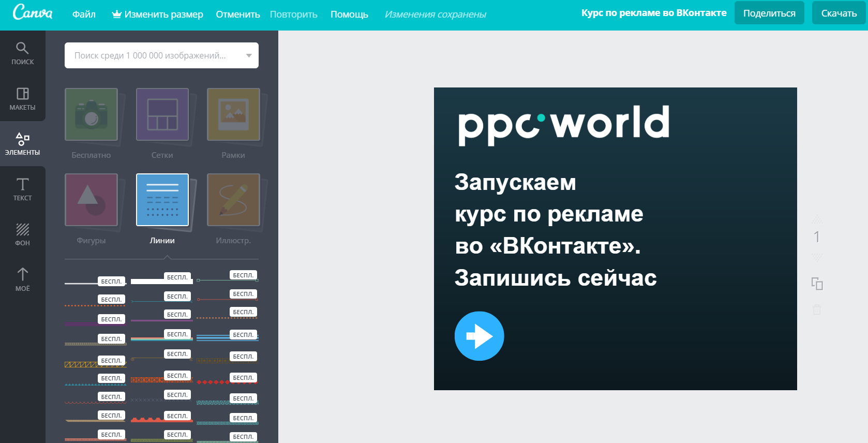Open the Text (Текст) sidebar tool
Image resolution: width=868 pixels, height=443 pixels.
point(22,189)
